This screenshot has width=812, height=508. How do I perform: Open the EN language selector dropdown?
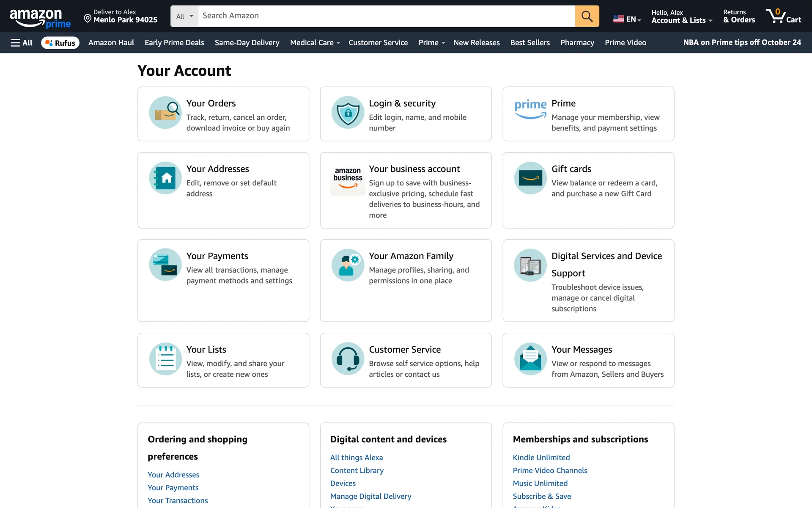[x=627, y=19]
